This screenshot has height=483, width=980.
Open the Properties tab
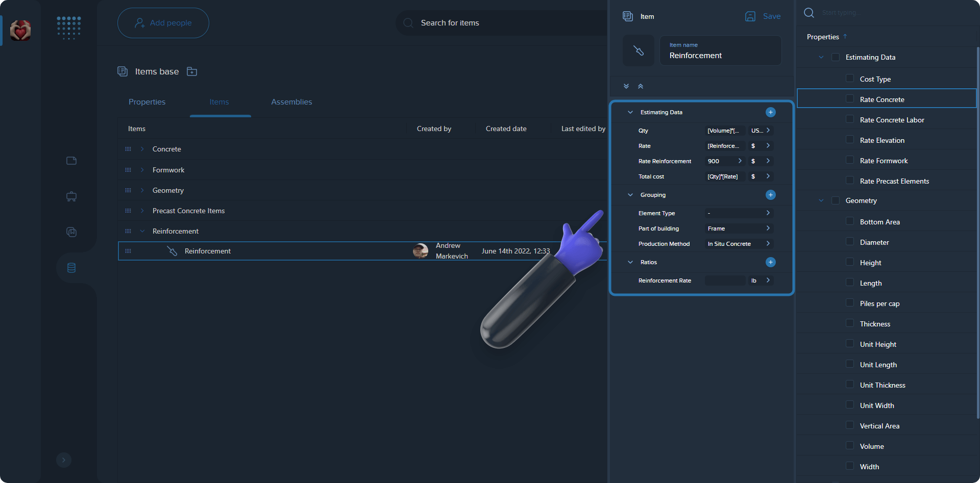coord(146,102)
